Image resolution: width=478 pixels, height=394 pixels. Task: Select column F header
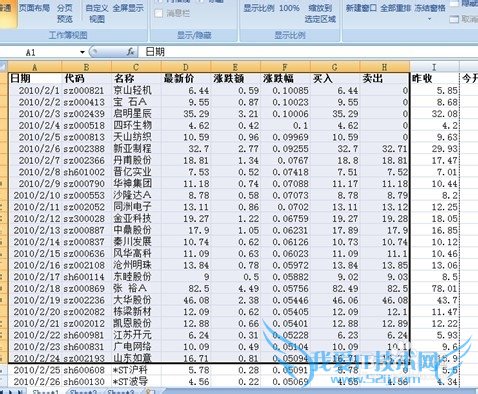pos(285,67)
